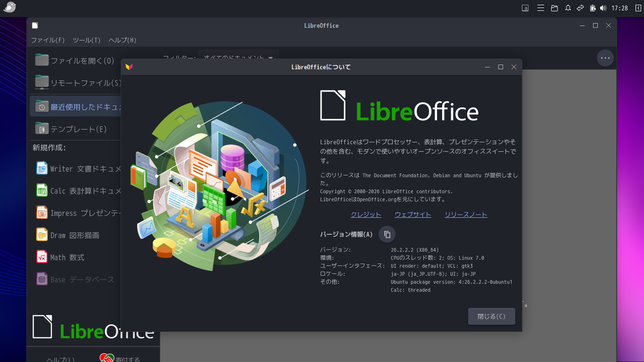Show notifications via the bell icon

[x=568, y=8]
